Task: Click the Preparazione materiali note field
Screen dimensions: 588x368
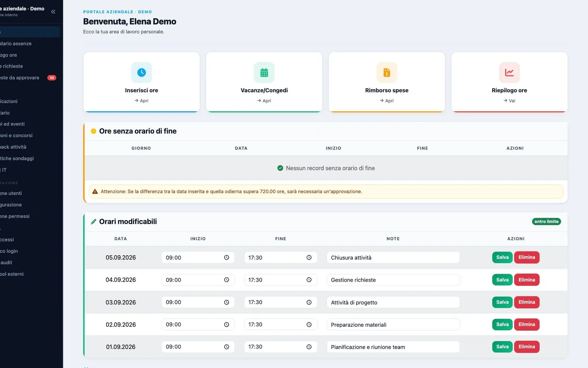Action: point(393,325)
